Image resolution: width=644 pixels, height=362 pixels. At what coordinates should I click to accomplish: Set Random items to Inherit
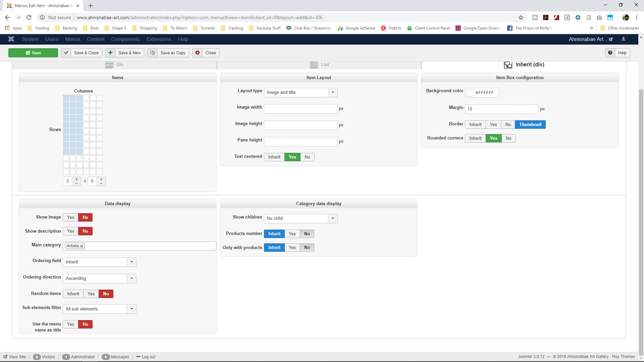(x=73, y=294)
